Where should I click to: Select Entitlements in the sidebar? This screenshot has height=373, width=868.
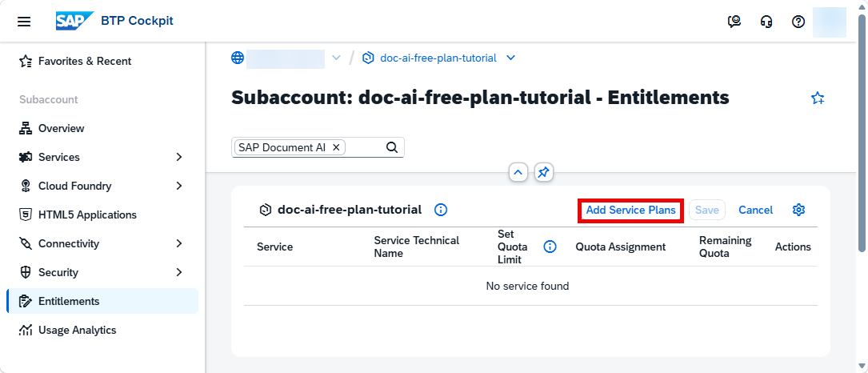102,302
